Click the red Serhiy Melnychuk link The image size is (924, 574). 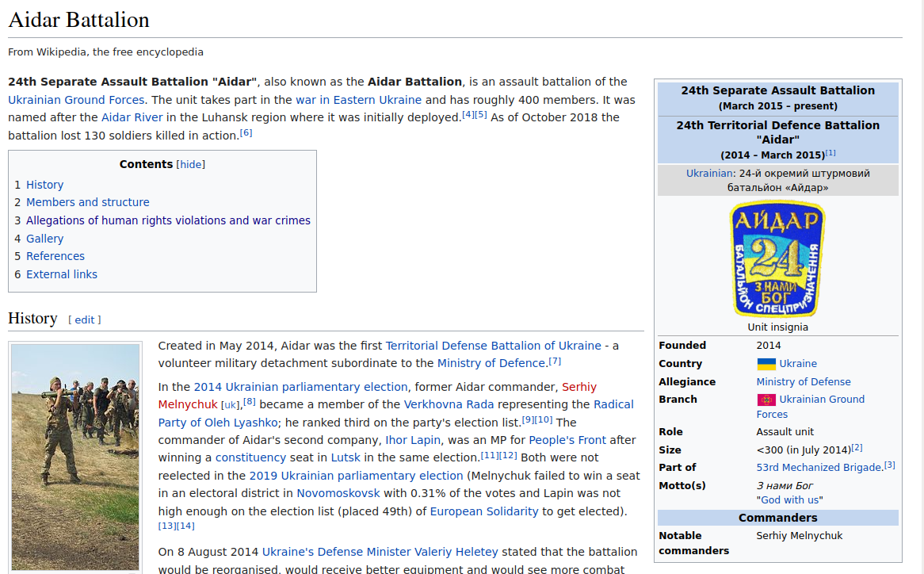(579, 387)
